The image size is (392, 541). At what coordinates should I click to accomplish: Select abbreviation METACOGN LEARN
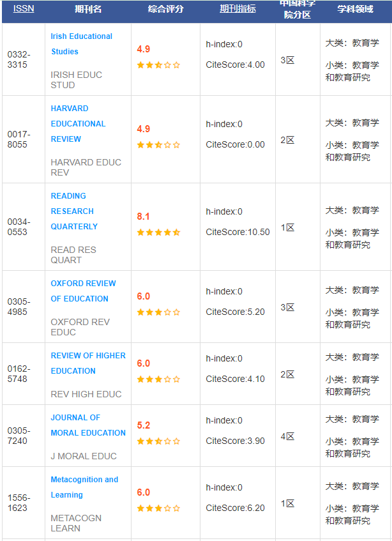click(x=76, y=523)
